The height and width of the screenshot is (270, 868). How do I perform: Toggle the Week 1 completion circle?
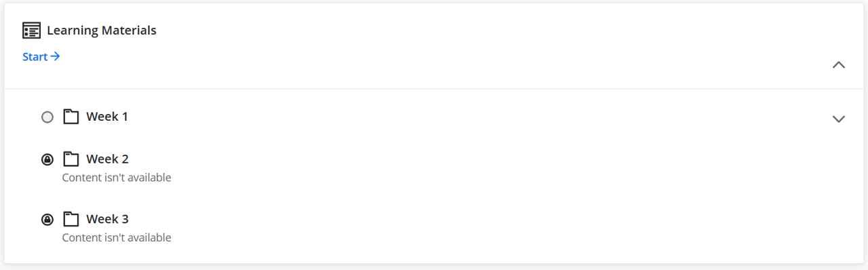click(47, 117)
